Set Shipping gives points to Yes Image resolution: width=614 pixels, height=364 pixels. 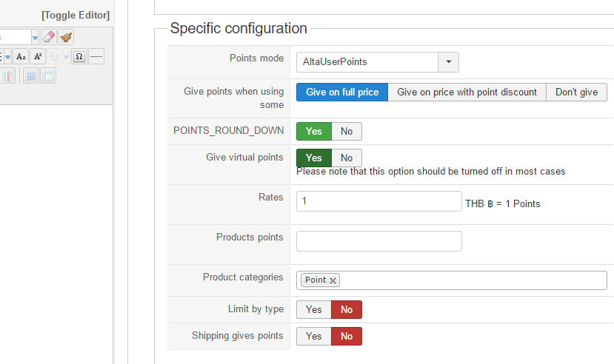point(314,336)
